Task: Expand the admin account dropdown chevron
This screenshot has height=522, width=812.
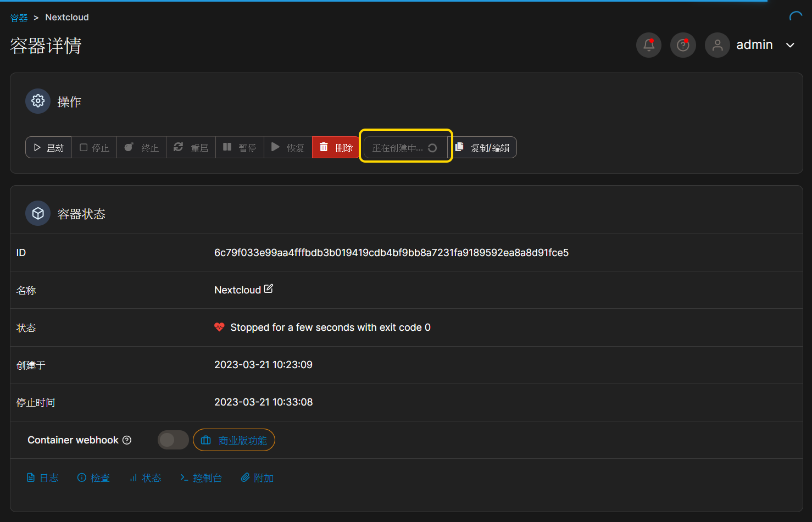Action: [x=790, y=45]
